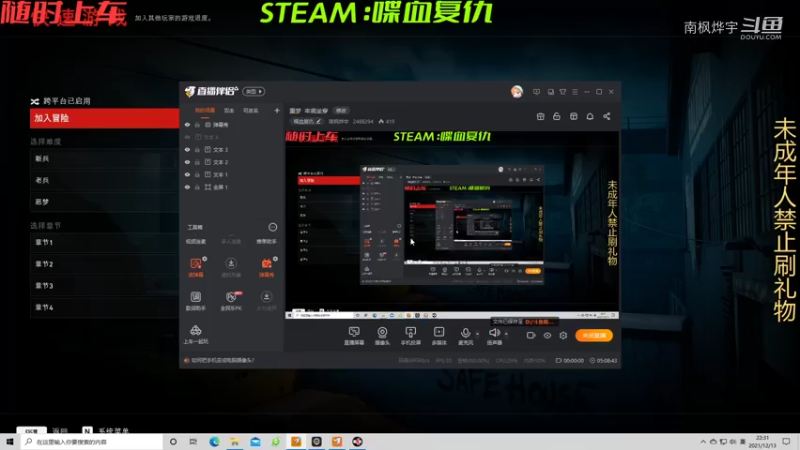The width and height of the screenshot is (800, 450).
Task: Click the 修改 button beside stream title
Action: [341, 111]
